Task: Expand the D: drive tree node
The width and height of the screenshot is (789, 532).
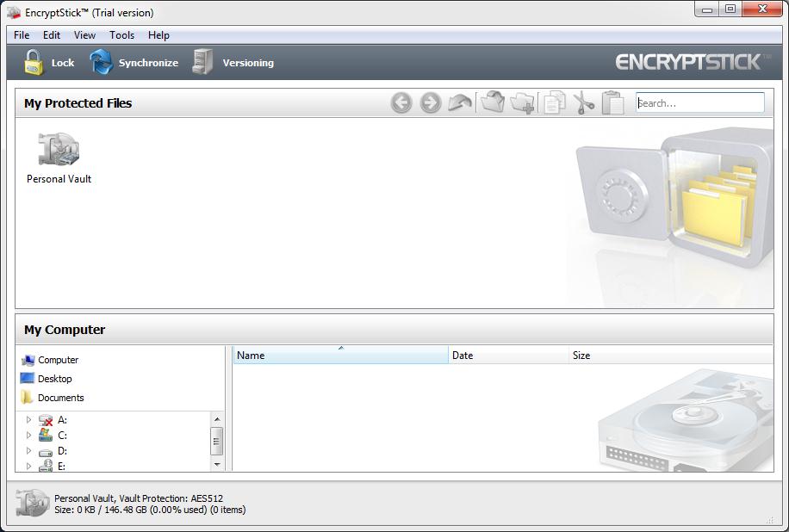Action: tap(28, 450)
